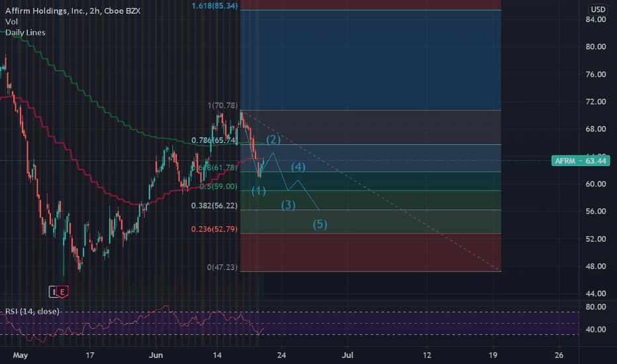Viewport: 617px width, 364px height.
Task: Click the Jun date on time axis
Action: tap(156, 355)
